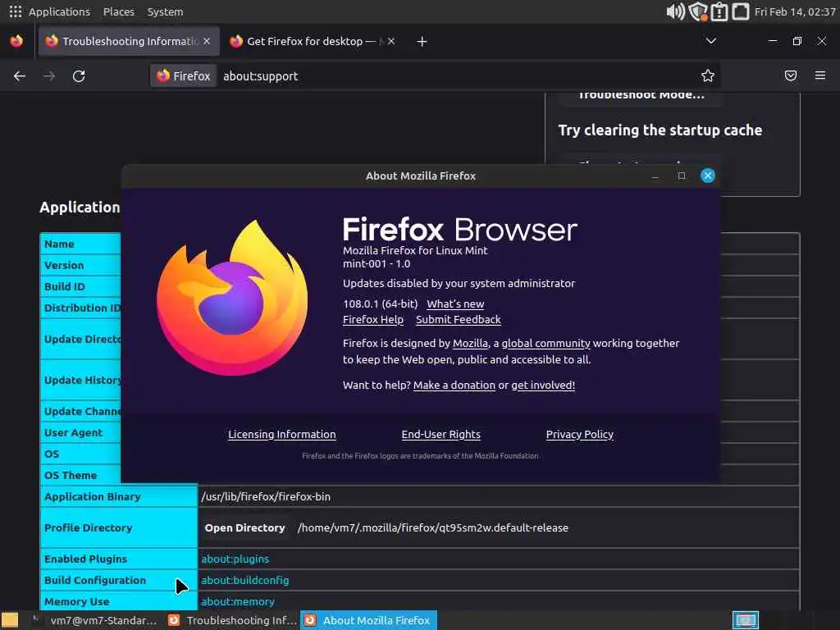This screenshot has height=630, width=840.
Task: Click the Memory Use row header
Action: [x=118, y=601]
